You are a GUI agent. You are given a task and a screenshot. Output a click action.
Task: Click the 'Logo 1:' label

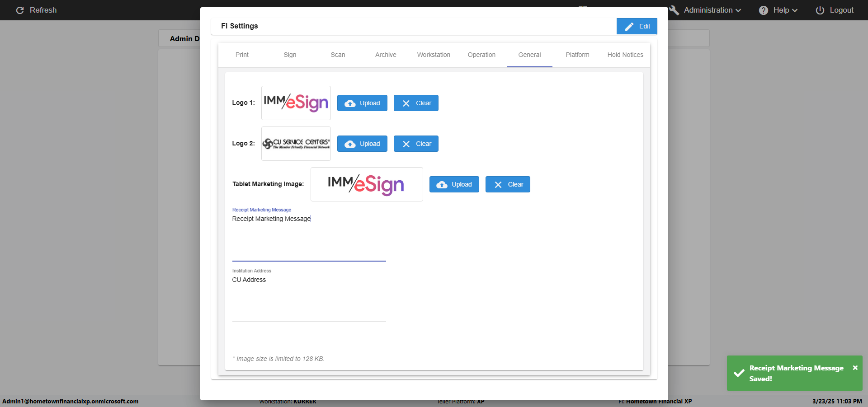pyautogui.click(x=244, y=103)
